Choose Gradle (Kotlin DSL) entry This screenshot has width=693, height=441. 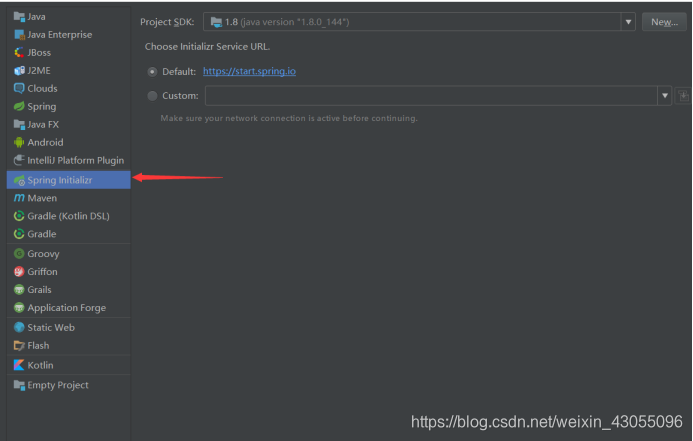coord(69,216)
